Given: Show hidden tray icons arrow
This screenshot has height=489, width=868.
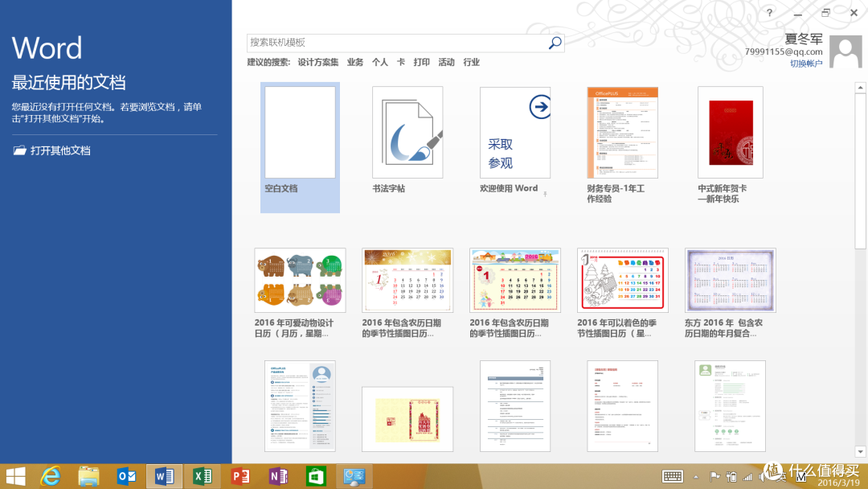Looking at the screenshot, I should 696,477.
